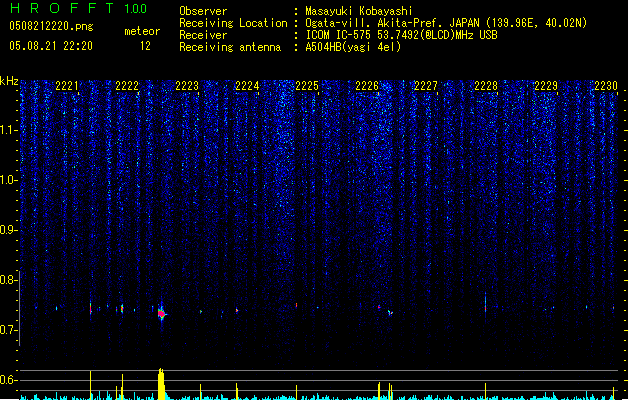Viewport: 629px width, 400px height.
Task: Click the 2229 time marker
Action: 546,86
